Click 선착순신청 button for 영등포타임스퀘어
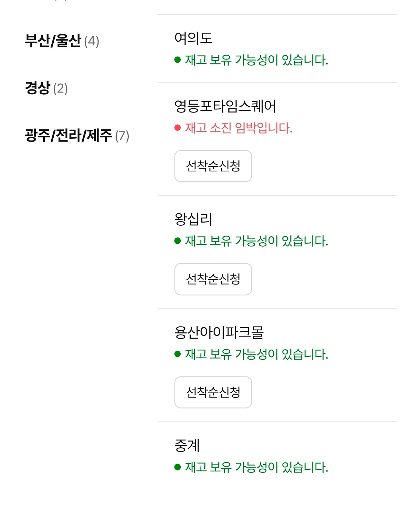 point(213,166)
